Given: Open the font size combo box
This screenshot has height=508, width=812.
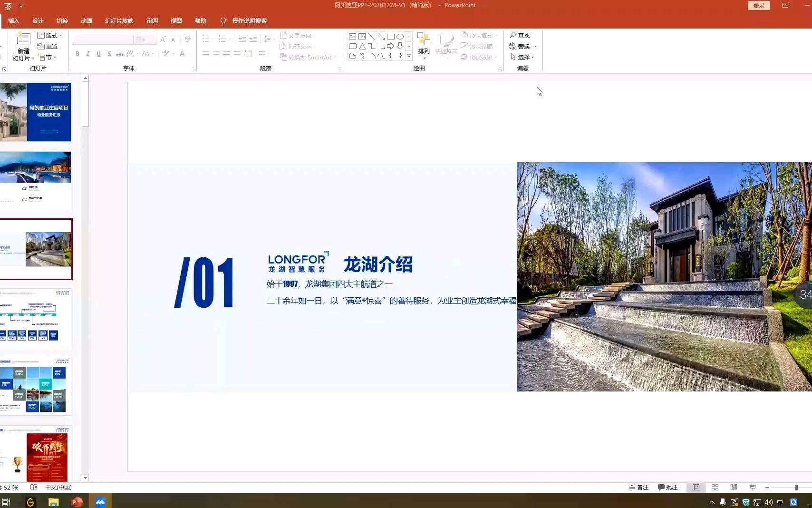Looking at the screenshot, I should tap(145, 39).
